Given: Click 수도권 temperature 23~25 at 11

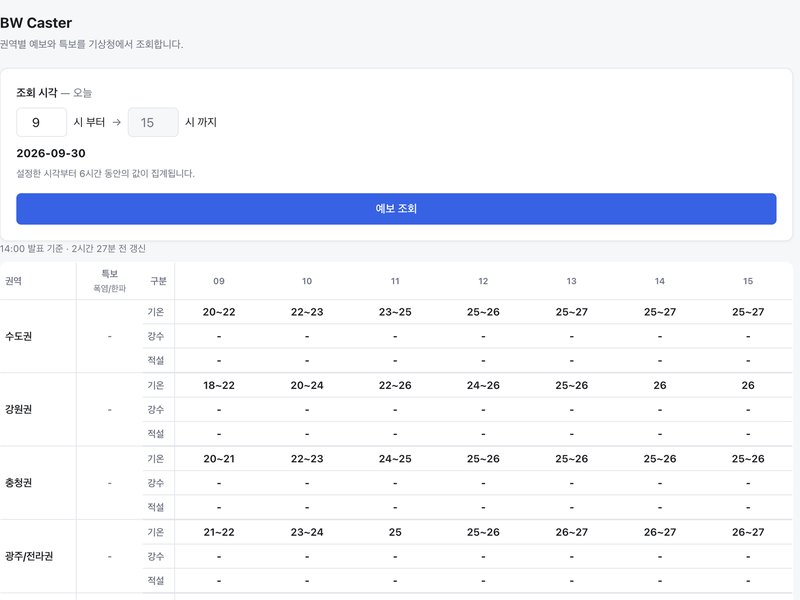Looking at the screenshot, I should 395,312.
